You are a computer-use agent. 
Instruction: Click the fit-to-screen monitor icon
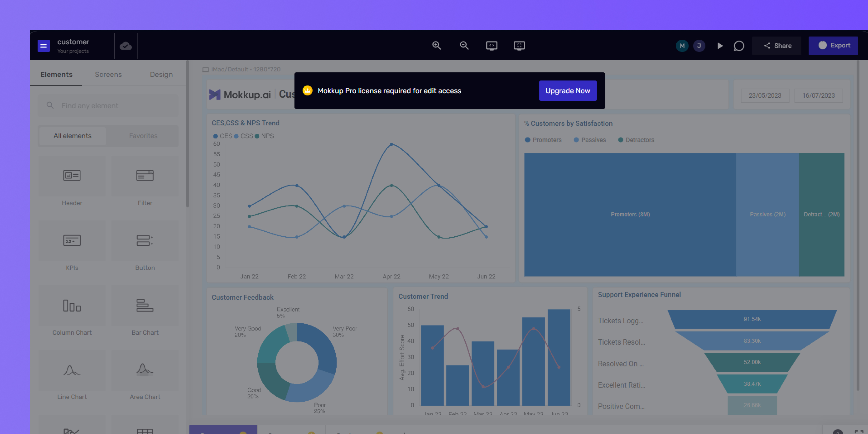(x=519, y=46)
